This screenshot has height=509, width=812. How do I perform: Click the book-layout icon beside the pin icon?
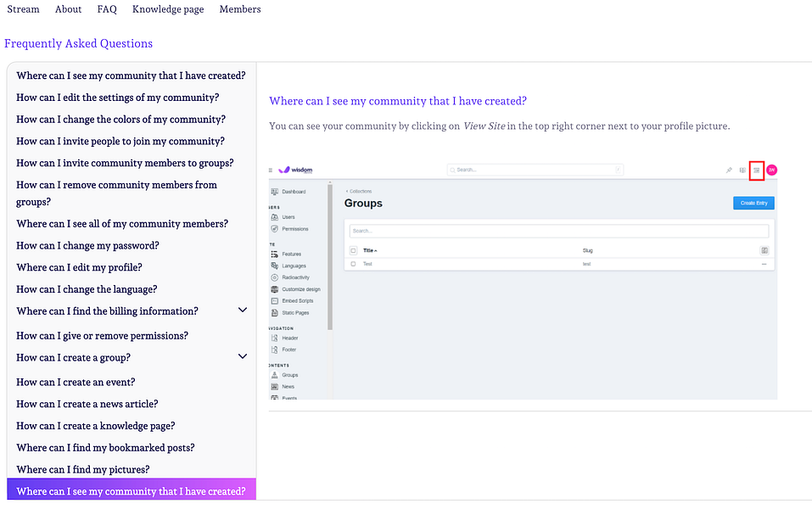pyautogui.click(x=742, y=171)
